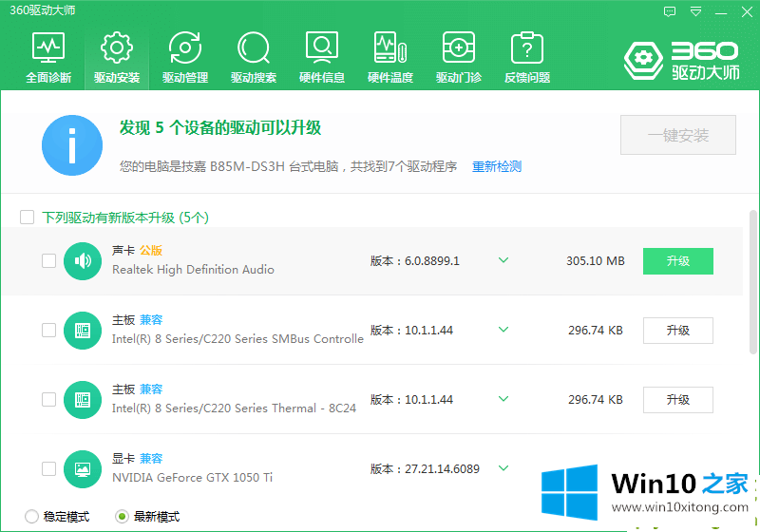
Task: Open the 驱动管理 driver management icon
Action: click(x=185, y=47)
